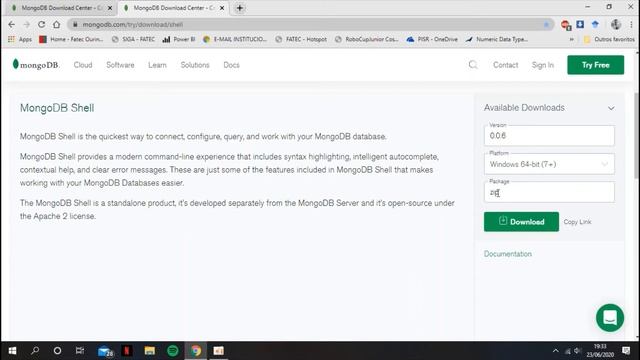640x360 pixels.
Task: Open the Version dropdown showing 0.0.6
Action: pyautogui.click(x=549, y=136)
